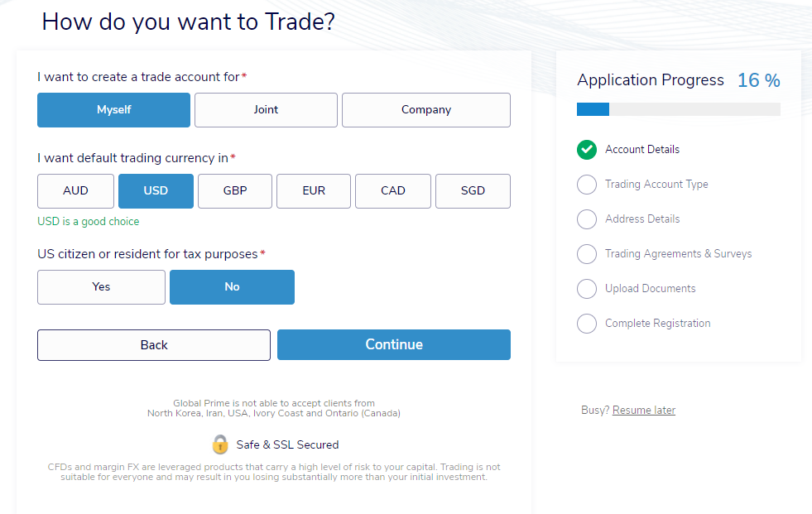The image size is (812, 514).
Task: Select Myself as account type
Action: click(x=114, y=110)
